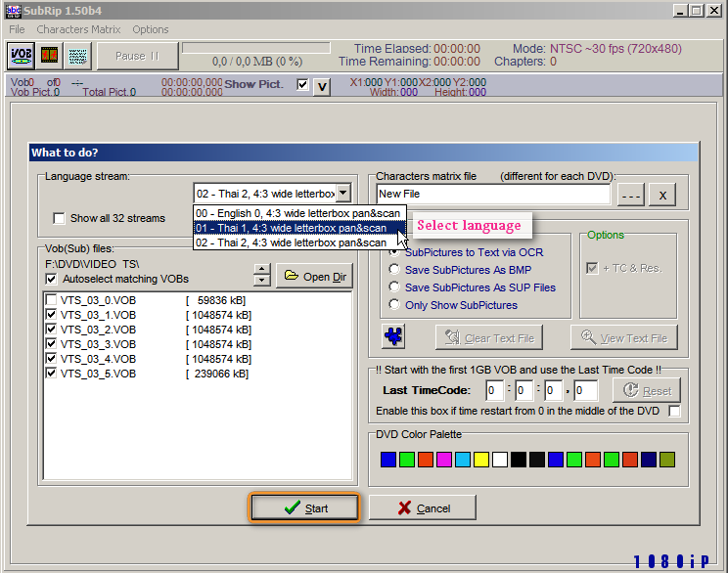Click the SubRip app icon in title bar

(13, 11)
